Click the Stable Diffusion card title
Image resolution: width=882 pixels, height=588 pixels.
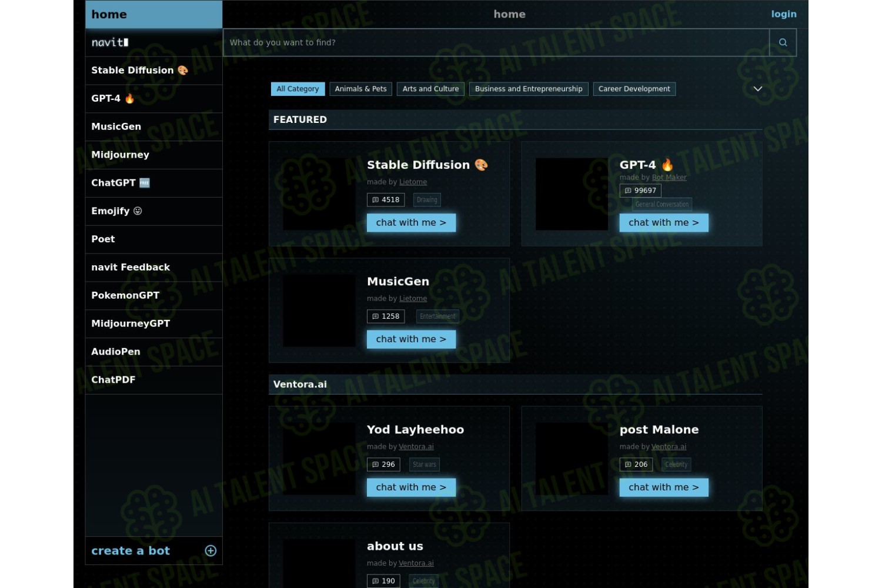point(427,165)
